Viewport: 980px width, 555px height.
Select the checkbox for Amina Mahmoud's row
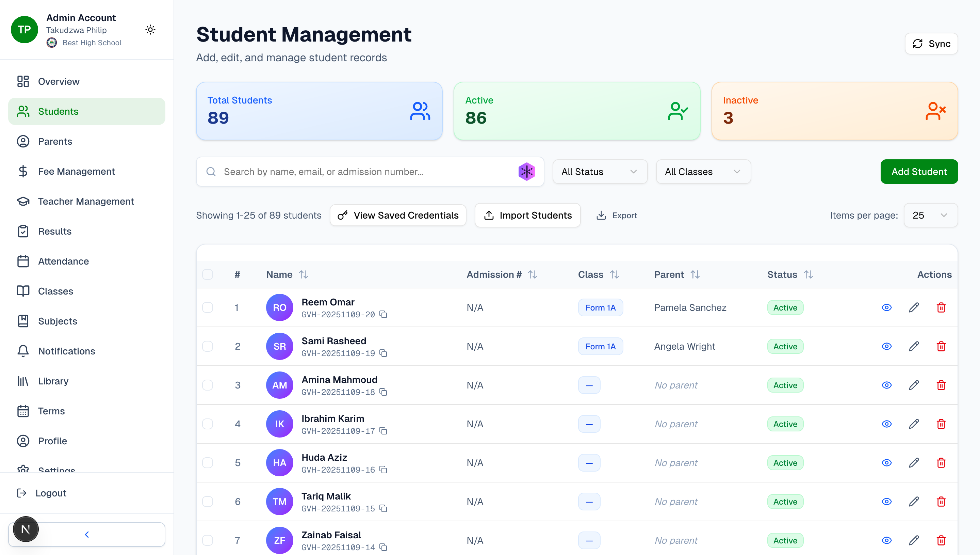click(208, 385)
